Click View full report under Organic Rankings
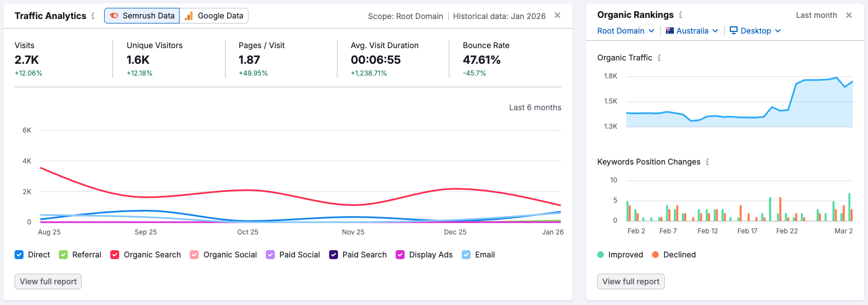Viewport: 868px width, 305px height. click(631, 281)
